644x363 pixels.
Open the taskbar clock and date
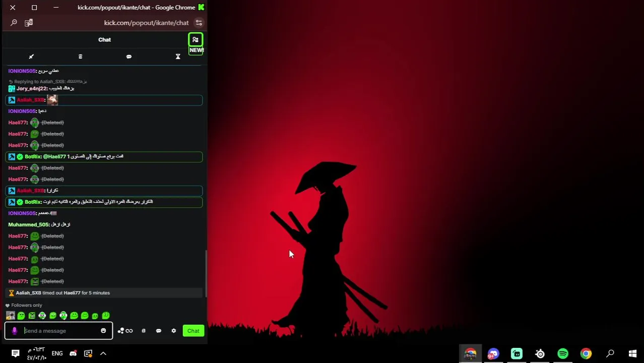point(36,353)
